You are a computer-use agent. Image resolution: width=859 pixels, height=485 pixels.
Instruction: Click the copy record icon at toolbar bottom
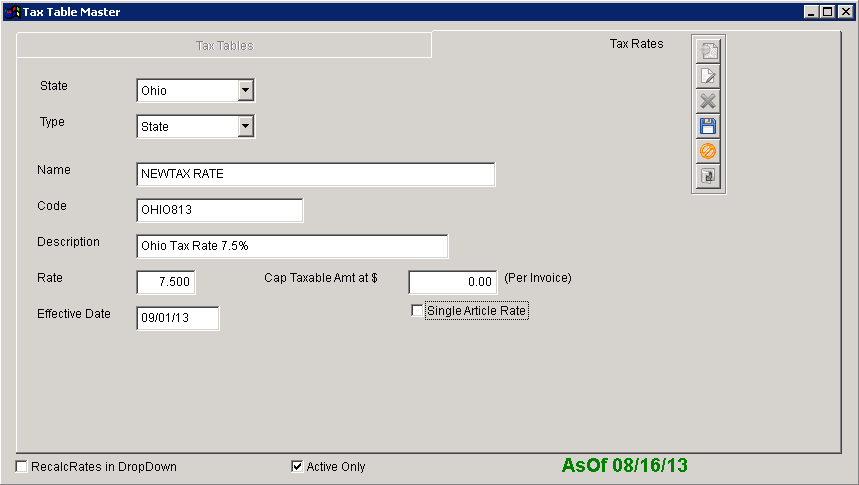click(708, 176)
